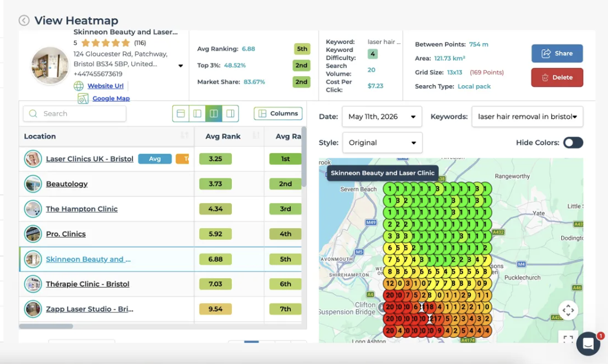This screenshot has height=364, width=608.
Task: Click the Location column header
Action: (40, 136)
